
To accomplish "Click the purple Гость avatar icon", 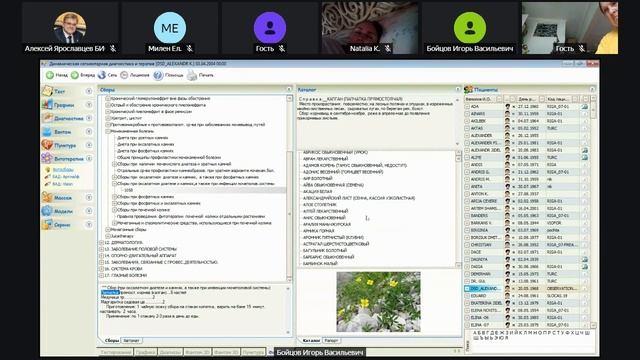I will pos(270,28).
